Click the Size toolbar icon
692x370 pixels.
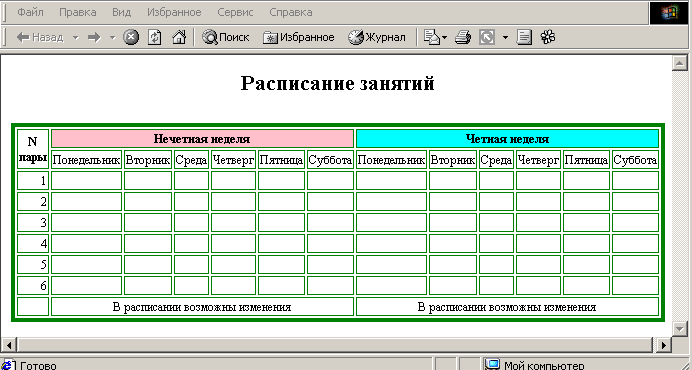tap(487, 37)
